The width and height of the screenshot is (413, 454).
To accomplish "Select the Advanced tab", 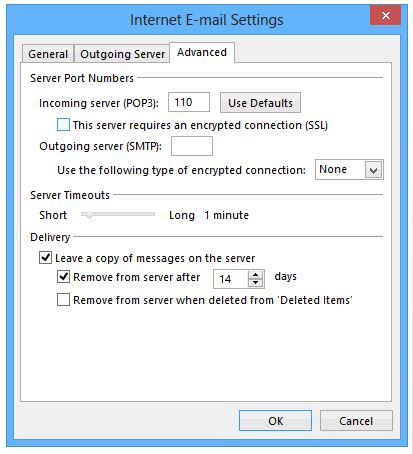I will pyautogui.click(x=202, y=52).
